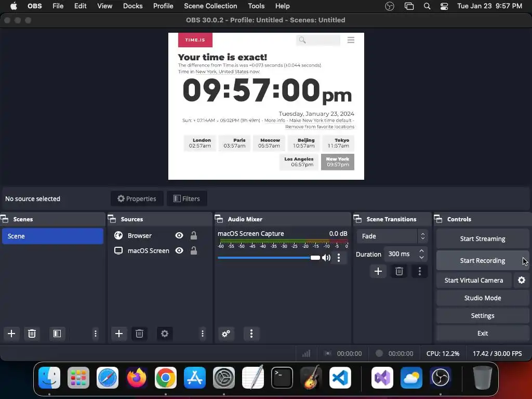Open scene filters icon in Scenes panel
The width and height of the screenshot is (532, 399).
57,334
